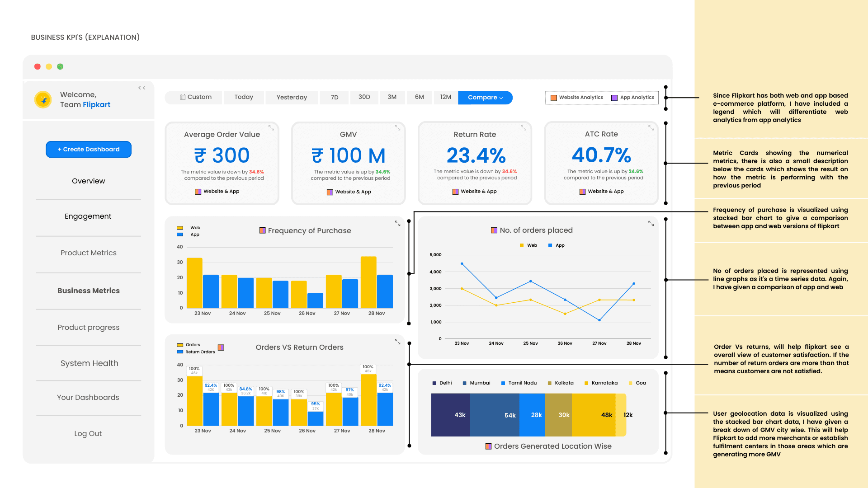Open Overview in sidebar
The height and width of the screenshot is (488, 868).
point(89,181)
